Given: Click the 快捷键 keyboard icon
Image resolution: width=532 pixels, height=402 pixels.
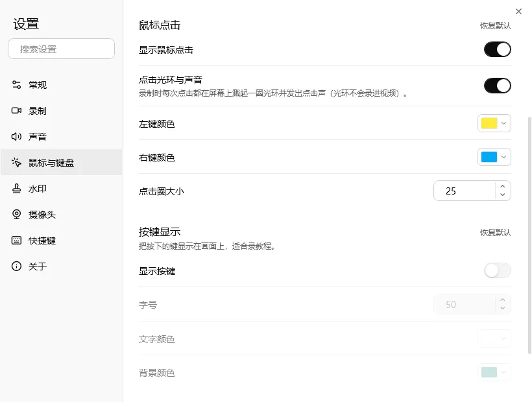Looking at the screenshot, I should click(x=16, y=241).
